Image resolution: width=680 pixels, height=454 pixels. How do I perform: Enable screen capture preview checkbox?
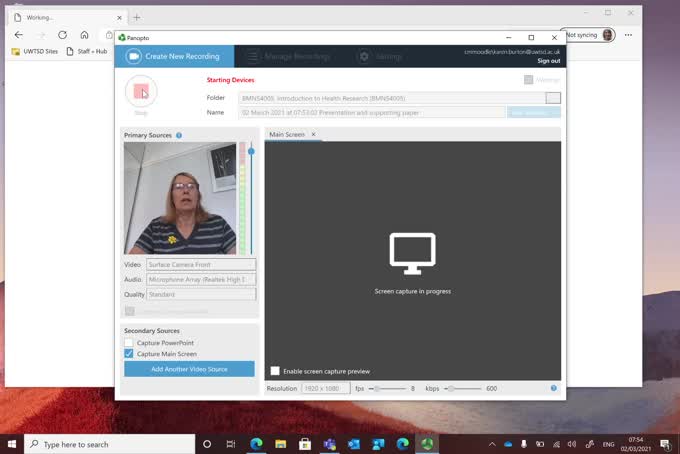[275, 371]
